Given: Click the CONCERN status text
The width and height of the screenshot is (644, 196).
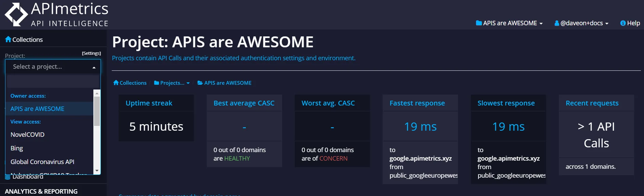Looking at the screenshot, I should (x=333, y=159).
